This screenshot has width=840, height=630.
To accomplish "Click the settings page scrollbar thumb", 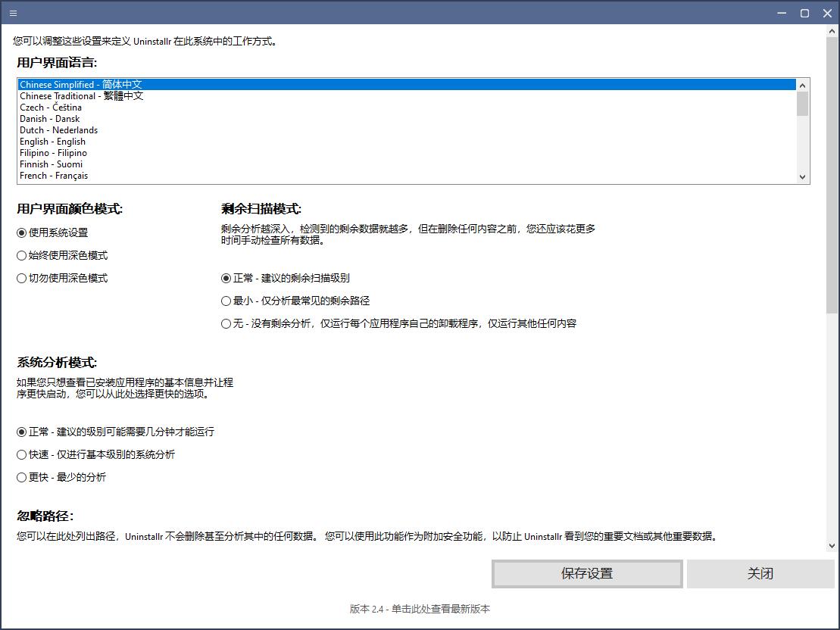I will (832, 175).
